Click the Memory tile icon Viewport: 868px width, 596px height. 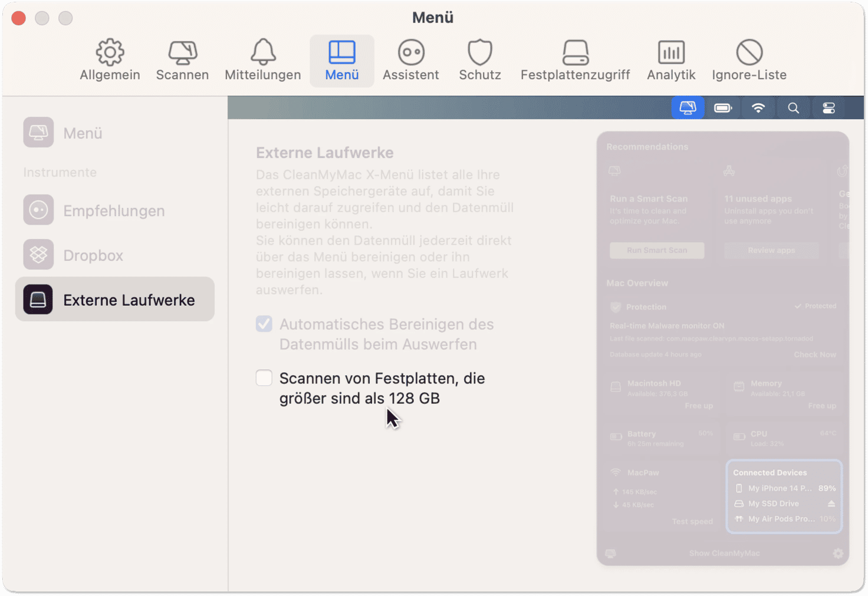pos(739,387)
